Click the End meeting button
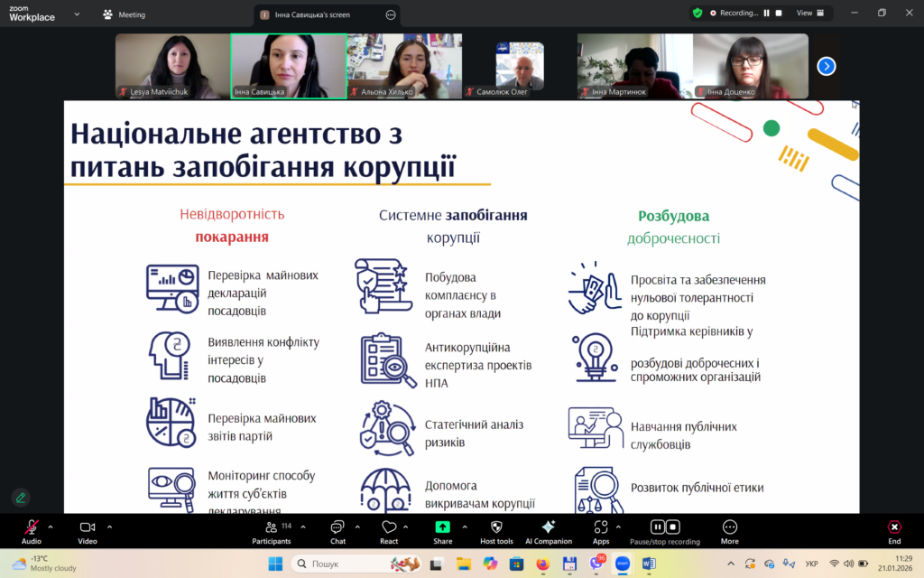 coord(893,527)
